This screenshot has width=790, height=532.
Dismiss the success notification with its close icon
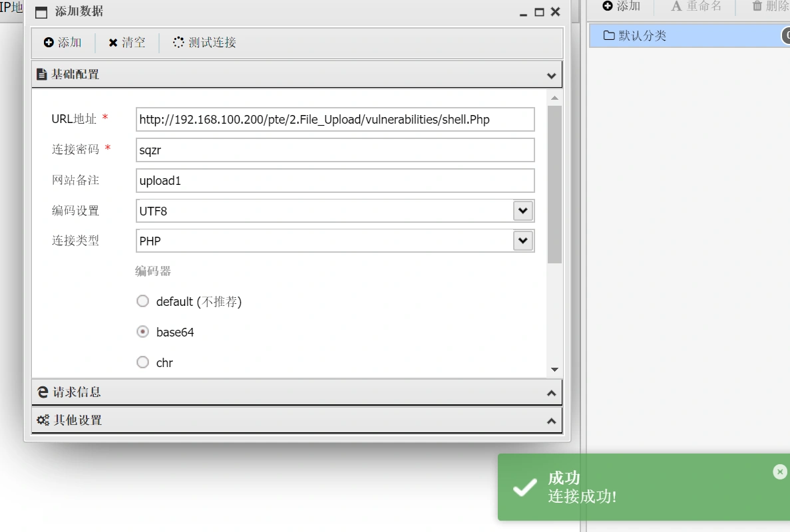(x=780, y=471)
